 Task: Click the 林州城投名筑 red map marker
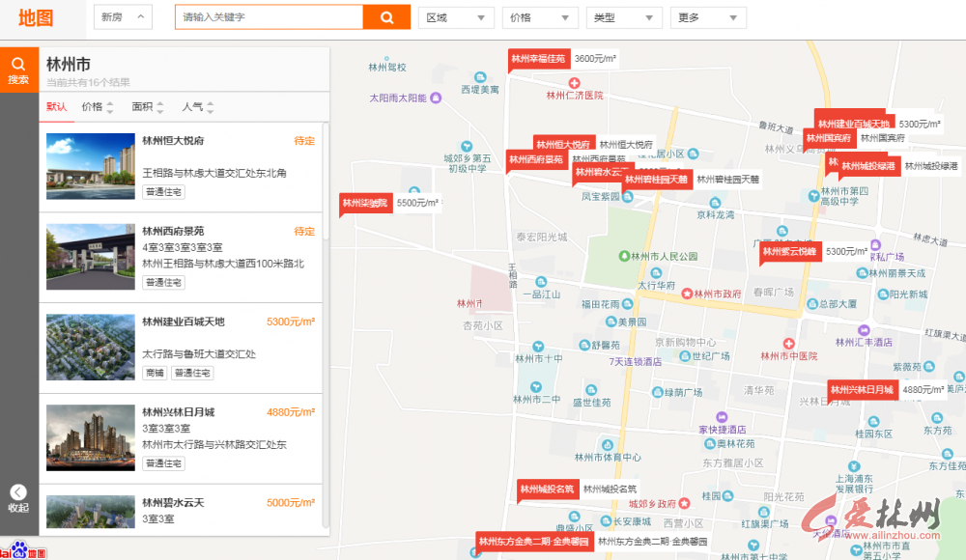point(547,490)
